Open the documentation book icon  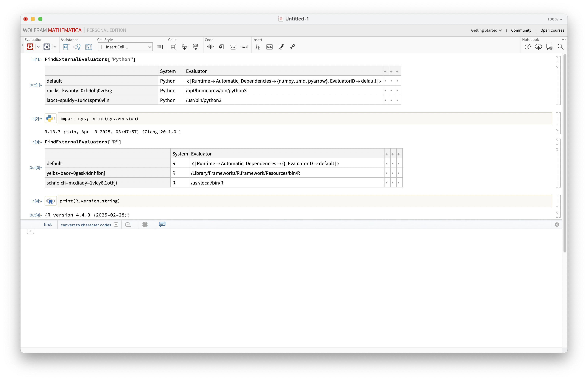[88, 47]
